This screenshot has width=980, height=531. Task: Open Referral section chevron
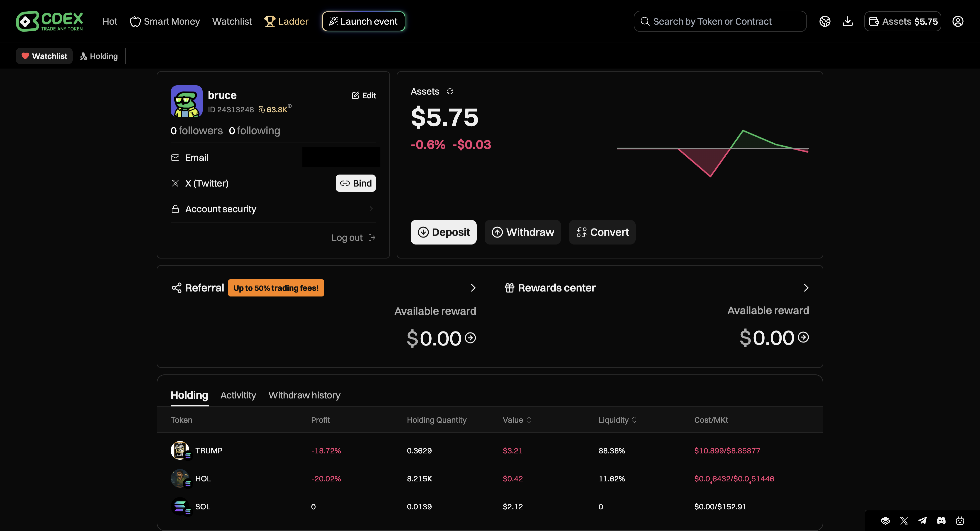coord(473,288)
